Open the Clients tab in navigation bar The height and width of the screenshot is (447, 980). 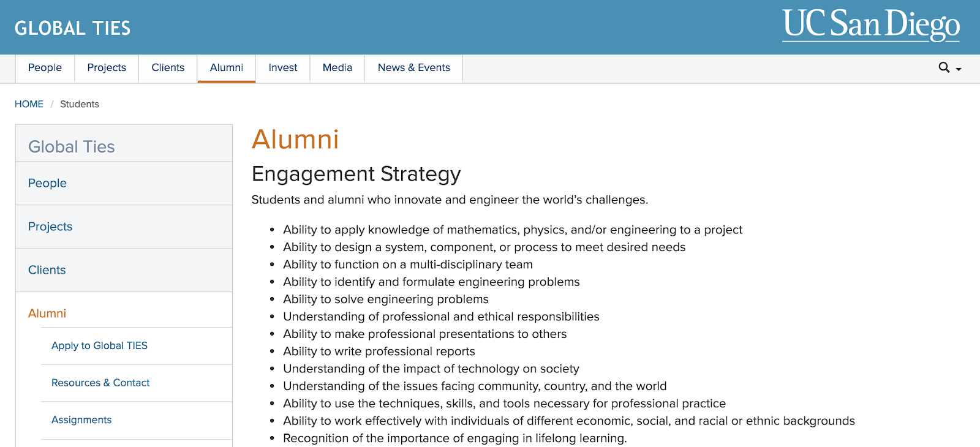point(168,68)
